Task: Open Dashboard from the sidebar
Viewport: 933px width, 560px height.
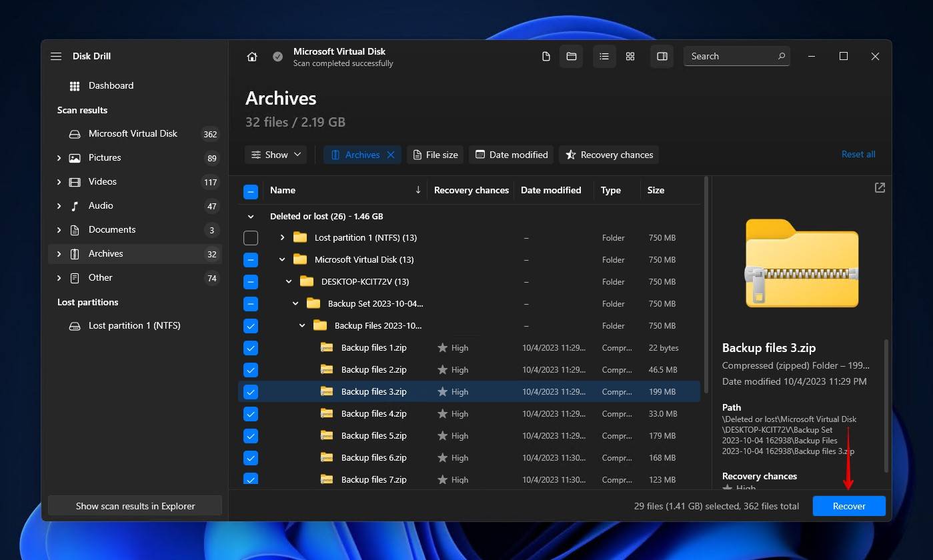Action: pyautogui.click(x=111, y=85)
